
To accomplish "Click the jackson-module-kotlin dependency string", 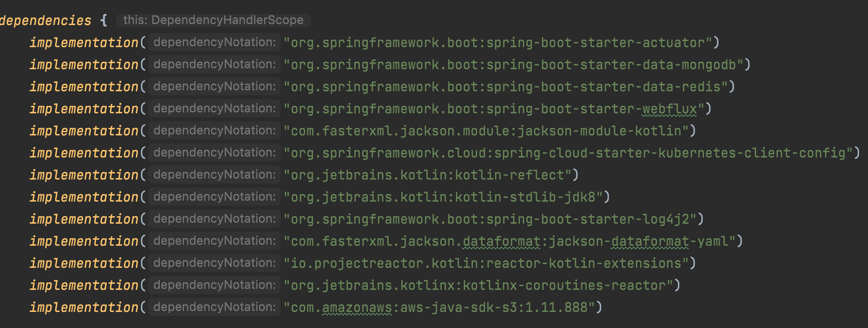I will (486, 131).
